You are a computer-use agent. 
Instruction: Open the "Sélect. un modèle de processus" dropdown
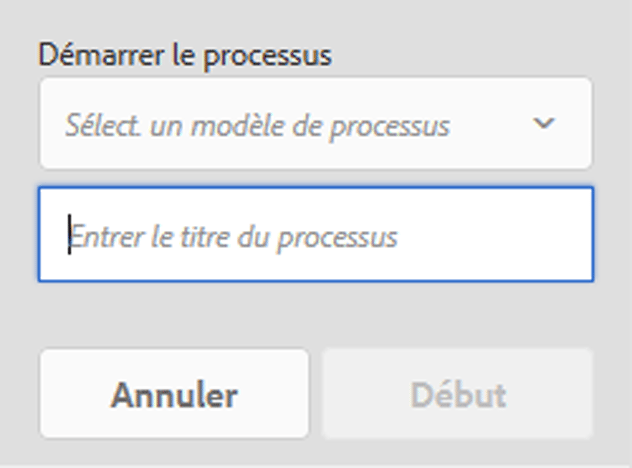[x=315, y=124]
